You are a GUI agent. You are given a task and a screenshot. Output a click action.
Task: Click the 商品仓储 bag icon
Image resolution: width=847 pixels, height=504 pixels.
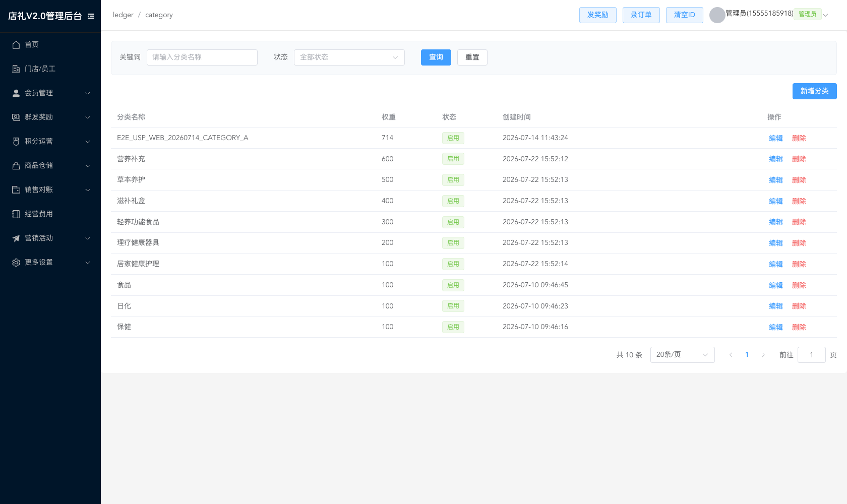16,166
